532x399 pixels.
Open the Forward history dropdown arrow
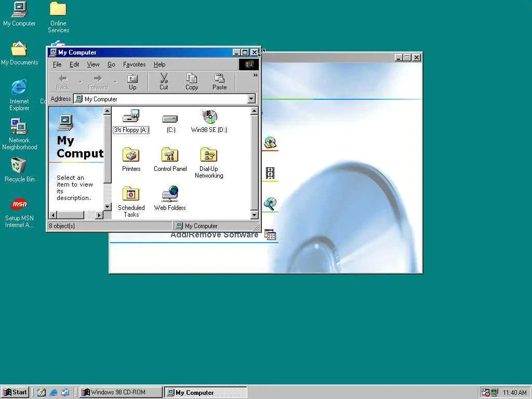pyautogui.click(x=115, y=82)
